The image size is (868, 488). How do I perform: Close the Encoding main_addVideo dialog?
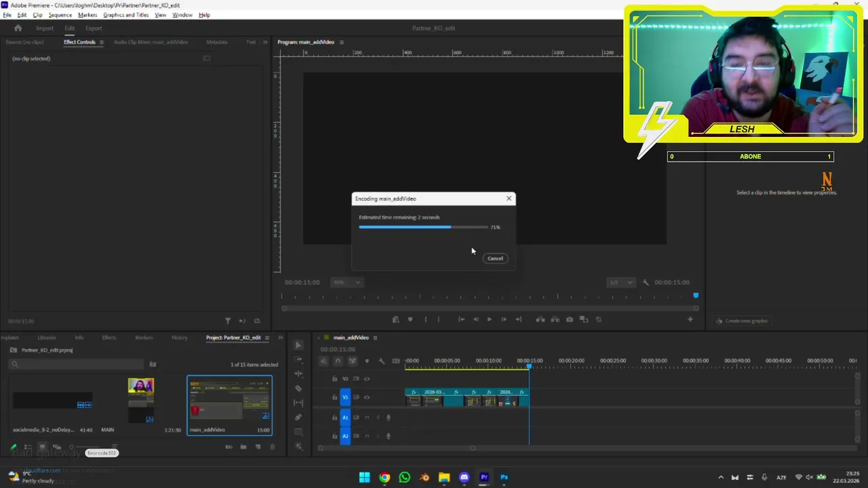pos(509,199)
